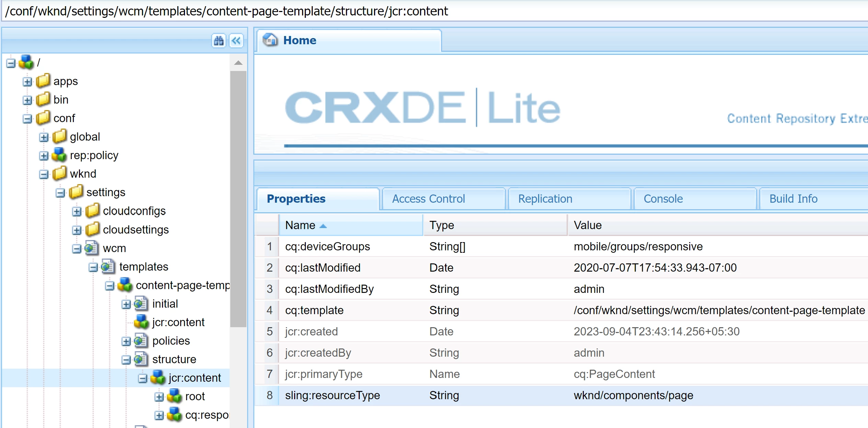Expand the global folder
This screenshot has height=428, width=868.
(x=44, y=137)
